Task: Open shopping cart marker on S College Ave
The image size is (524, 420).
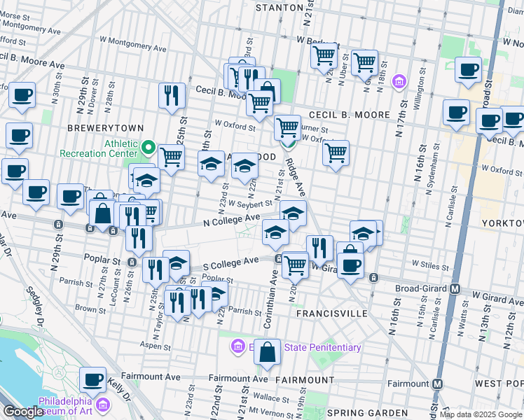Action: pos(296,265)
